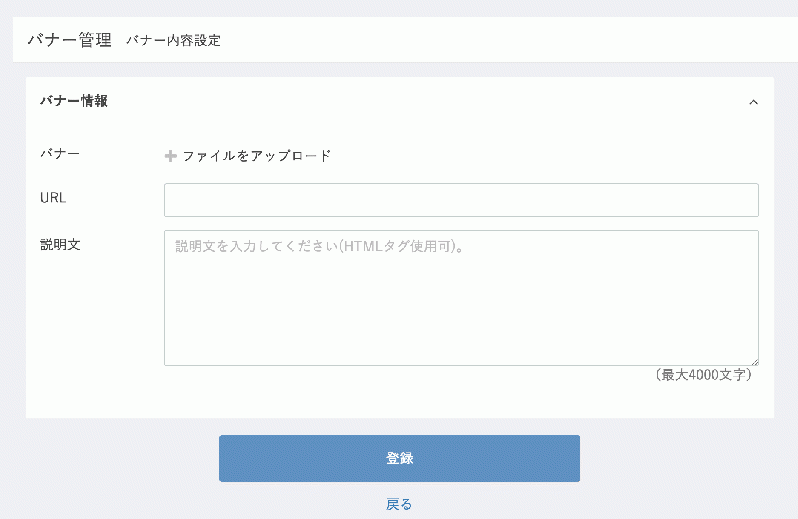Focus the URL text input field
This screenshot has height=519, width=798.
click(461, 200)
